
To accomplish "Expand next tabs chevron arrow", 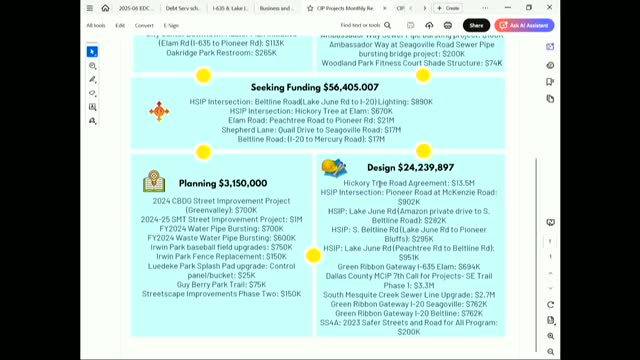I will [x=424, y=8].
